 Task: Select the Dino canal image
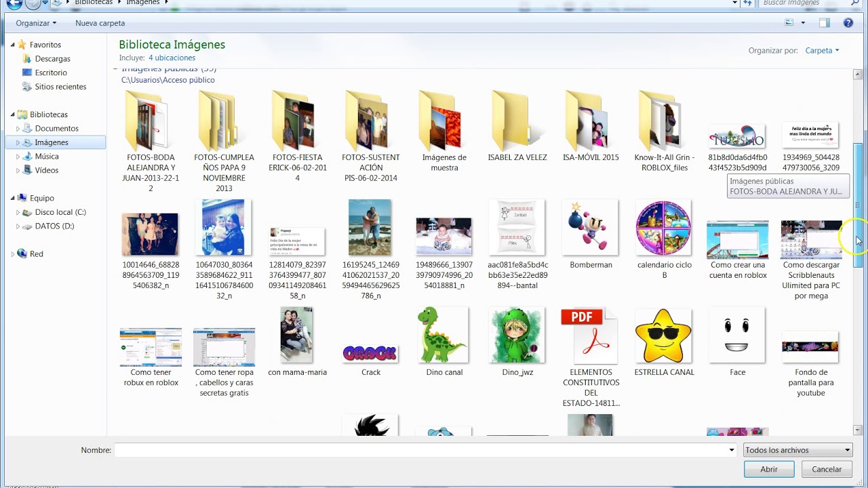[x=444, y=342]
